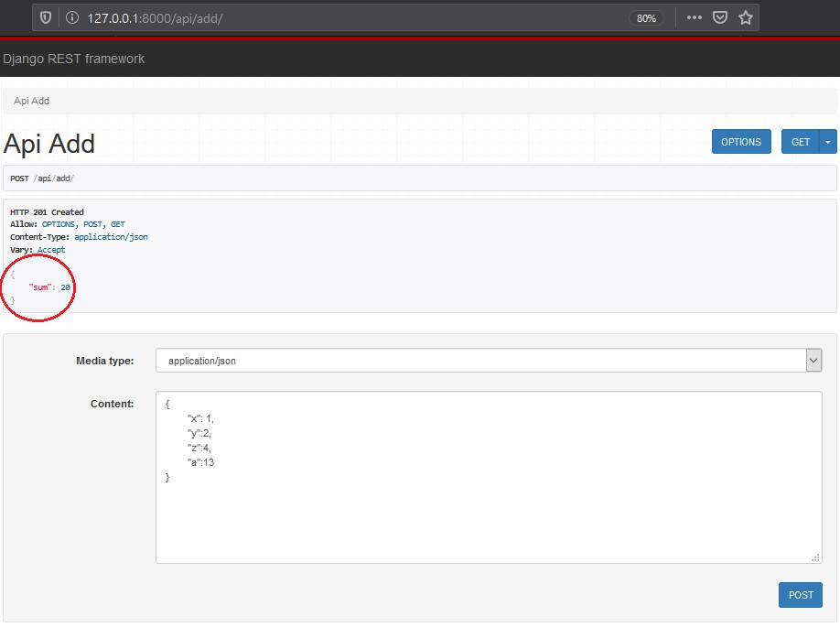Open the page actions ellipsis menu
840x627 pixels.
coord(695,18)
